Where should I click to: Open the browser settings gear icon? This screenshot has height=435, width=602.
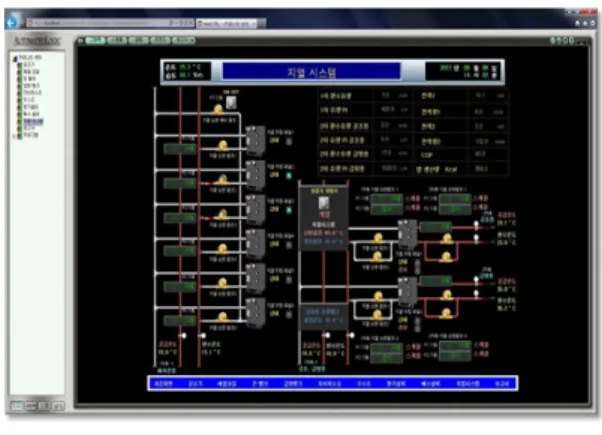click(593, 23)
